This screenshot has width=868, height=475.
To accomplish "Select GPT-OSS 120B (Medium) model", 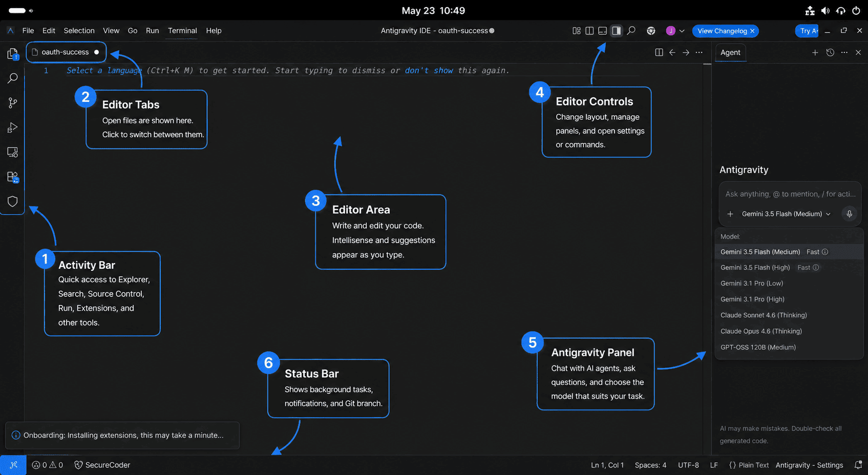I will tap(789, 347).
